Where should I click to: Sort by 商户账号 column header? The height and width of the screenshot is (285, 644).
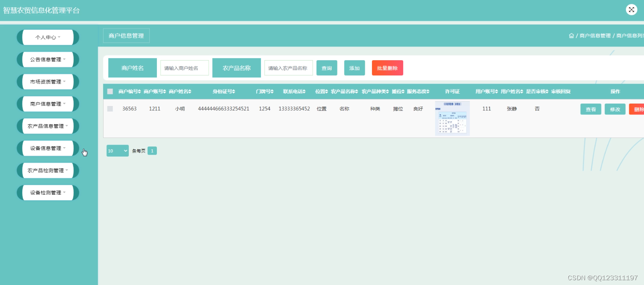[x=155, y=92]
